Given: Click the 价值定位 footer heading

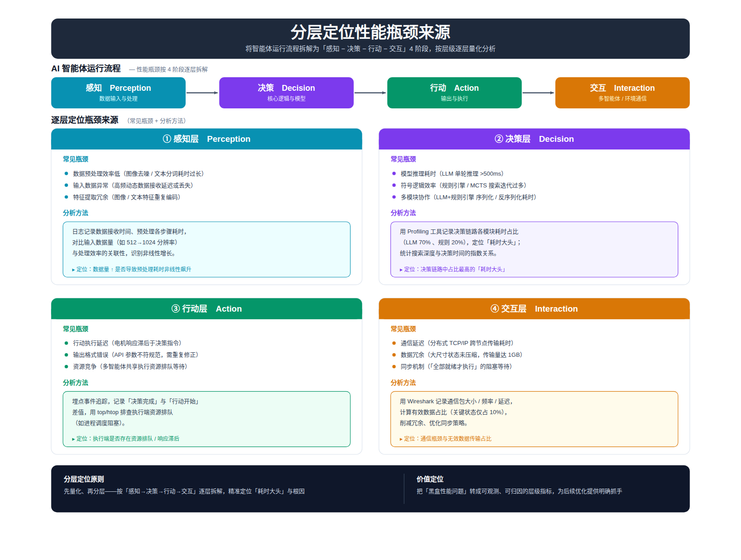Looking at the screenshot, I should tap(430, 479).
